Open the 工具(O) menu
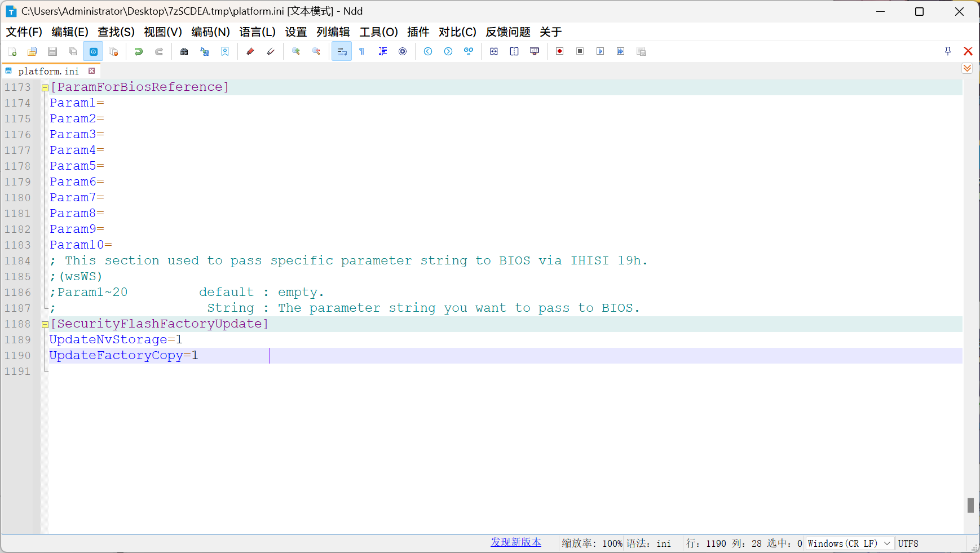Image resolution: width=980 pixels, height=553 pixels. [379, 32]
